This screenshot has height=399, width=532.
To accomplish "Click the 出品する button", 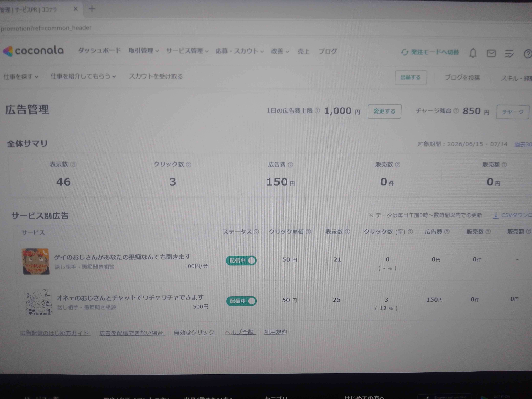I will (411, 77).
